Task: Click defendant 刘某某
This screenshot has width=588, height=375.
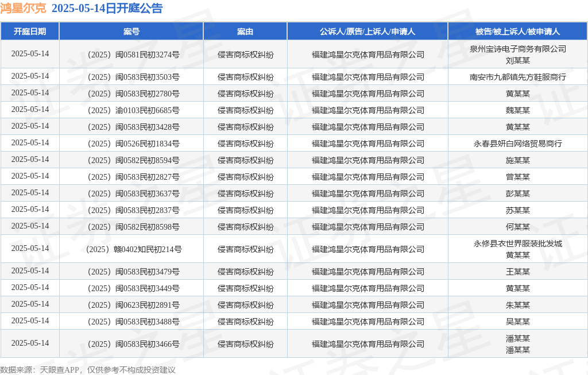Action: pos(518,61)
